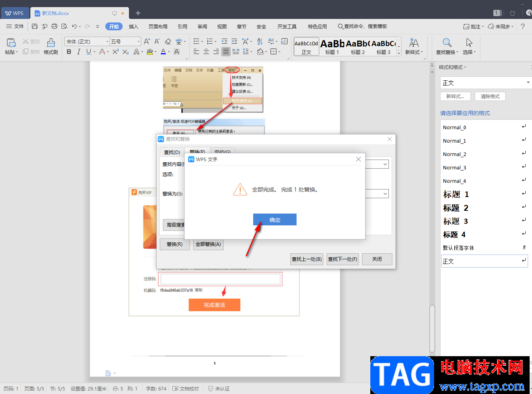Click the search commands box 查找命令
The height and width of the screenshot is (394, 532).
tap(362, 26)
